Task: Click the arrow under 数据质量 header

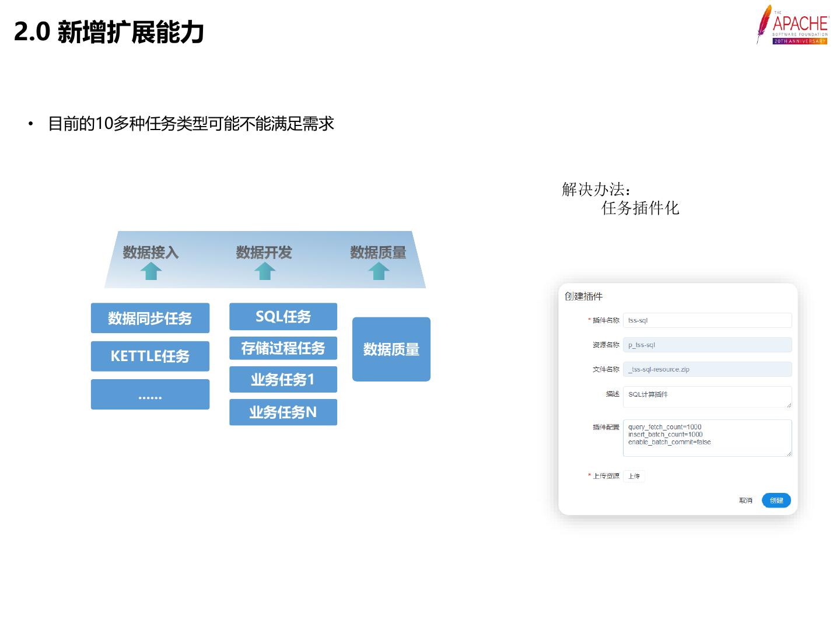Action: (x=379, y=271)
